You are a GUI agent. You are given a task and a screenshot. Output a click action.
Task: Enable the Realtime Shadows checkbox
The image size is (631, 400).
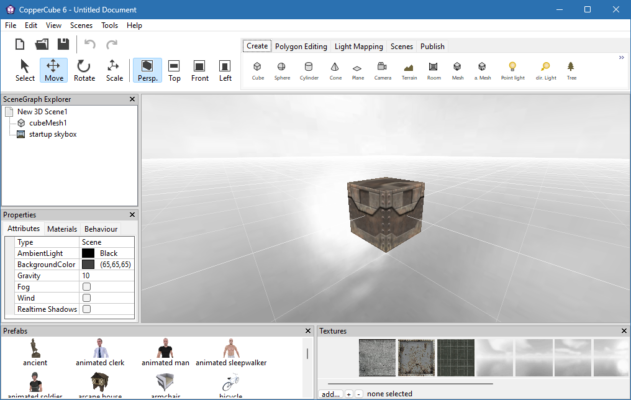[x=87, y=309]
